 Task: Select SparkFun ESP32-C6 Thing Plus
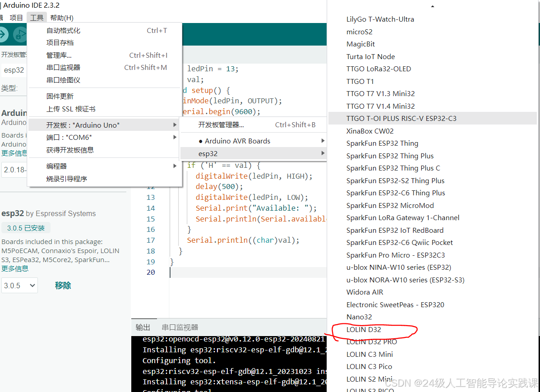point(432,193)
